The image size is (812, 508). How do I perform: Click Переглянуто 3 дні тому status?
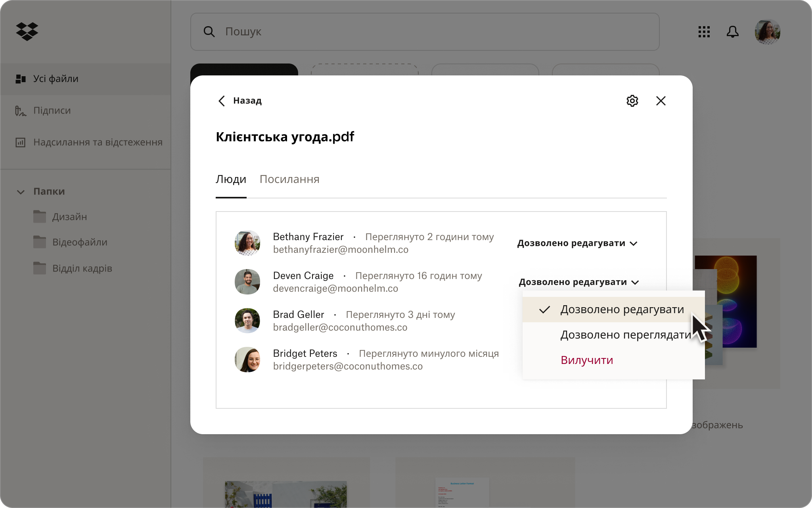pos(400,315)
